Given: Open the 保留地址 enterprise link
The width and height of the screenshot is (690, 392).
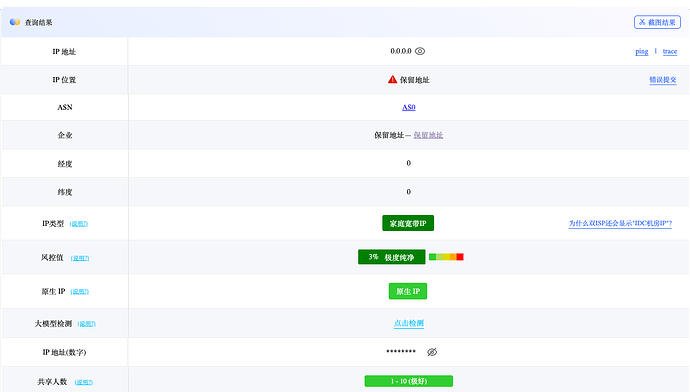Looking at the screenshot, I should tap(428, 135).
